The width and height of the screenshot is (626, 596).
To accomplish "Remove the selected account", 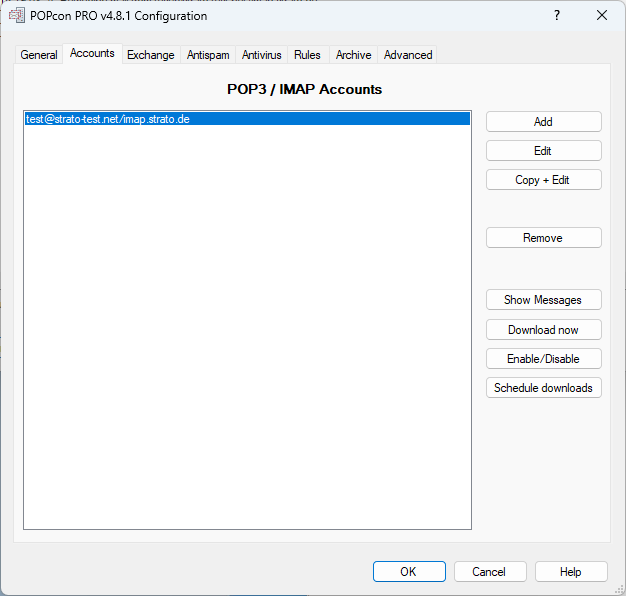I will point(543,238).
